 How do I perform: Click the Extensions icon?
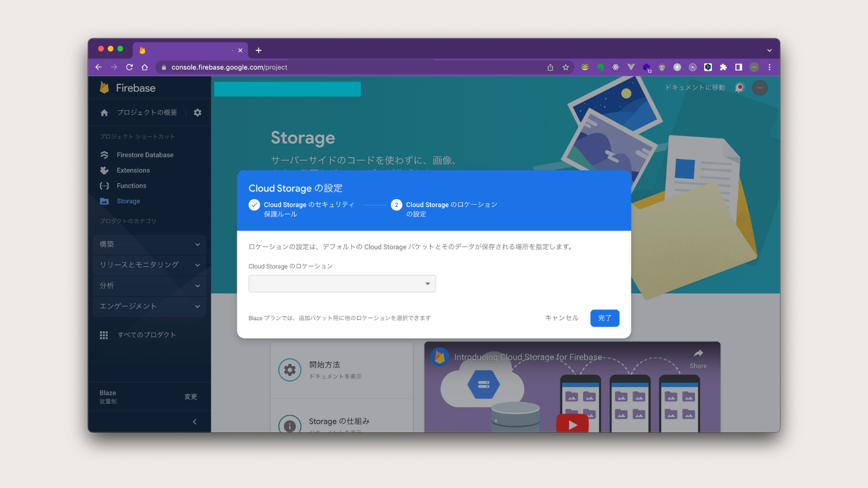click(104, 170)
